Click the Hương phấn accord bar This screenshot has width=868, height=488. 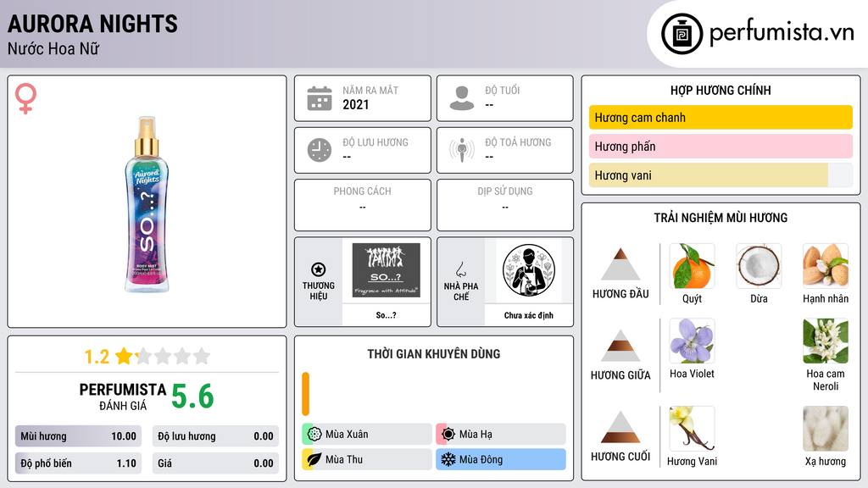point(721,146)
